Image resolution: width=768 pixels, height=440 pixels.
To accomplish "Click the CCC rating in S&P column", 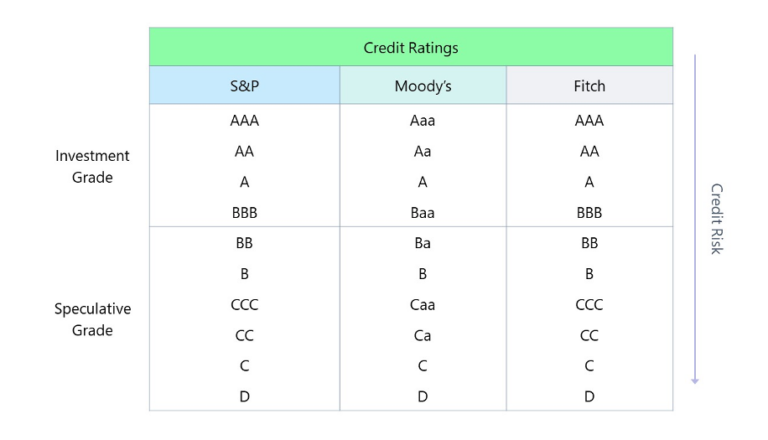I will pos(244,305).
